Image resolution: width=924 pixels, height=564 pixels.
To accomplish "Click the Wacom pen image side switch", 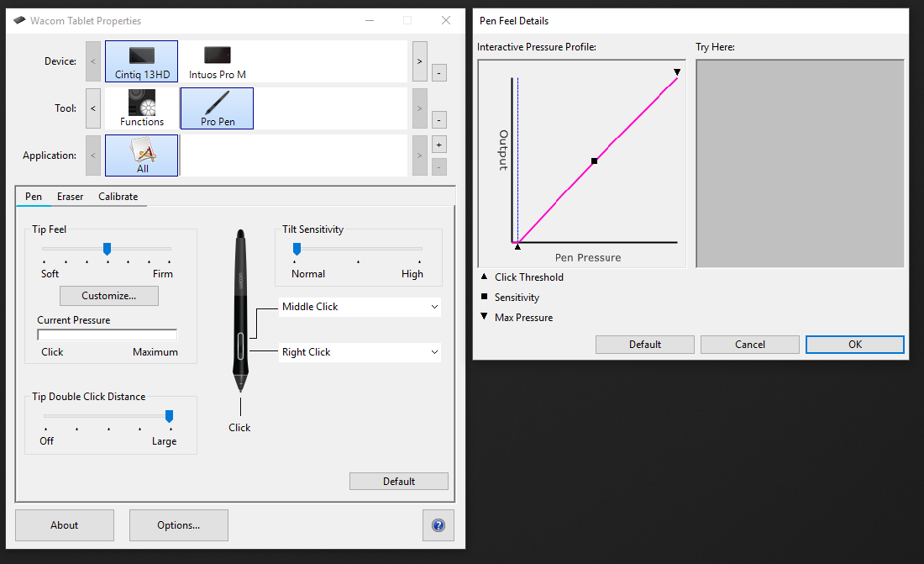I will click(x=240, y=345).
